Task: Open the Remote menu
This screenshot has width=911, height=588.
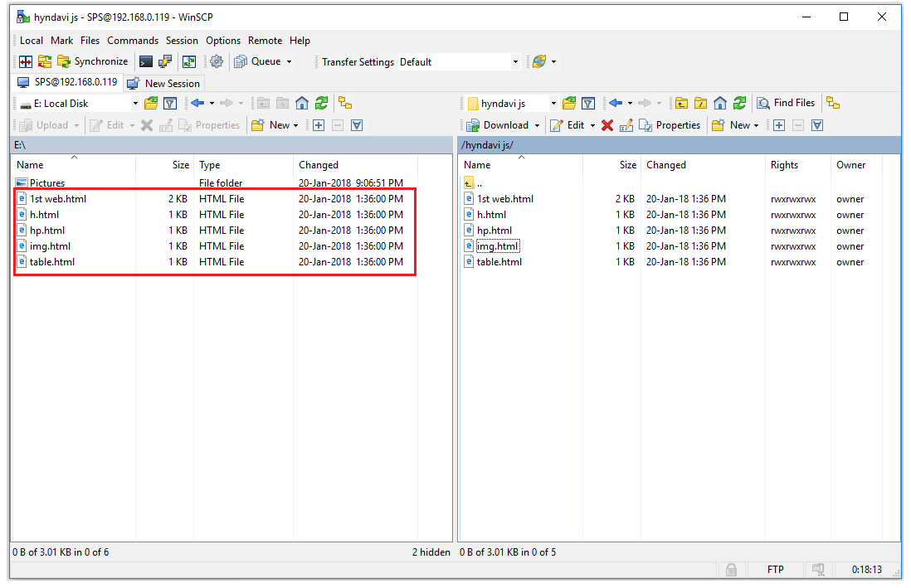Action: click(x=265, y=41)
